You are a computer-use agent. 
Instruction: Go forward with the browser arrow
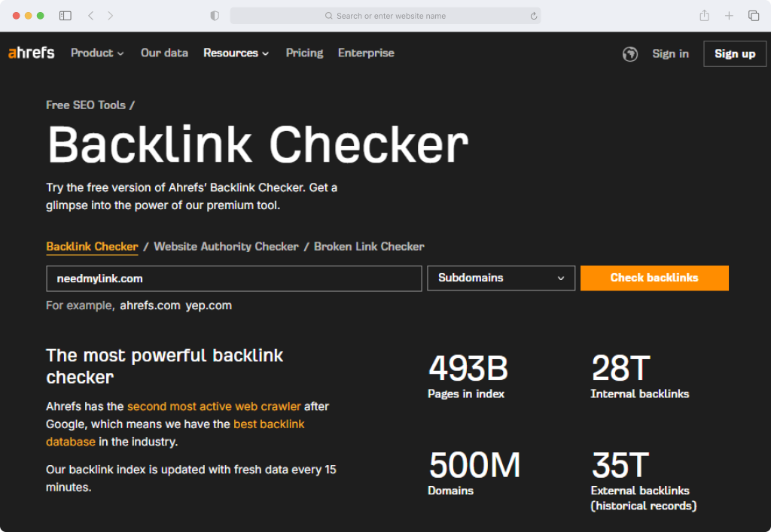pos(110,16)
